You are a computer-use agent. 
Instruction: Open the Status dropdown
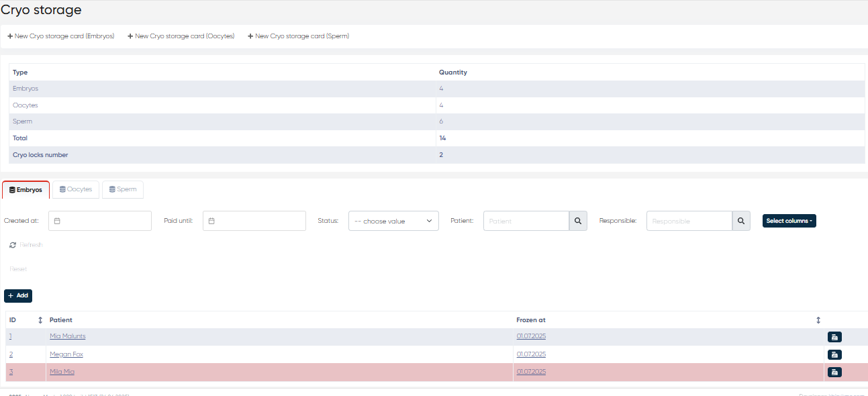pyautogui.click(x=393, y=221)
